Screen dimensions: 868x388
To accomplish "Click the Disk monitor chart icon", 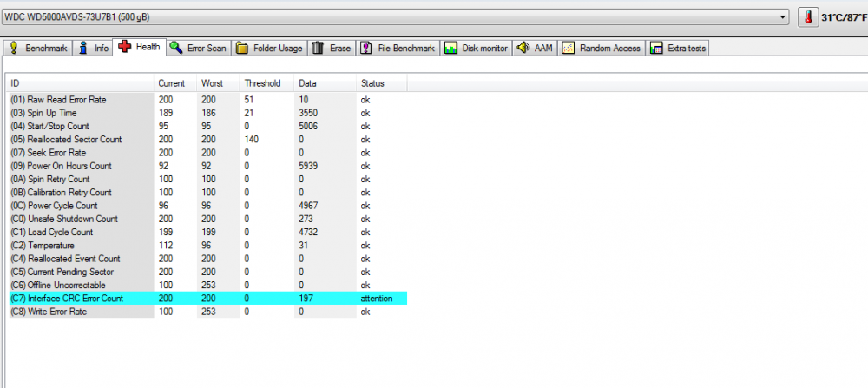I will pyautogui.click(x=450, y=48).
